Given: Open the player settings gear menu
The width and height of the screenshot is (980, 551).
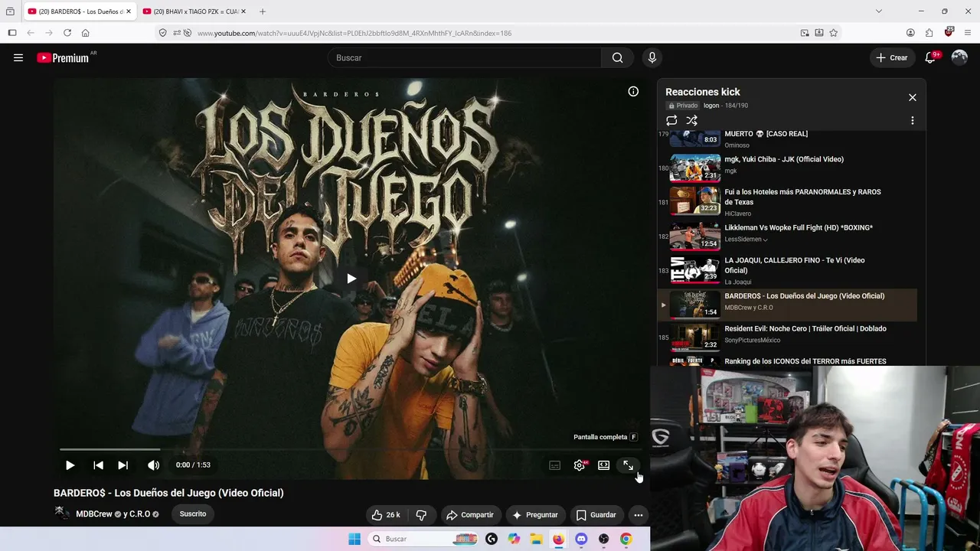Looking at the screenshot, I should click(x=580, y=465).
